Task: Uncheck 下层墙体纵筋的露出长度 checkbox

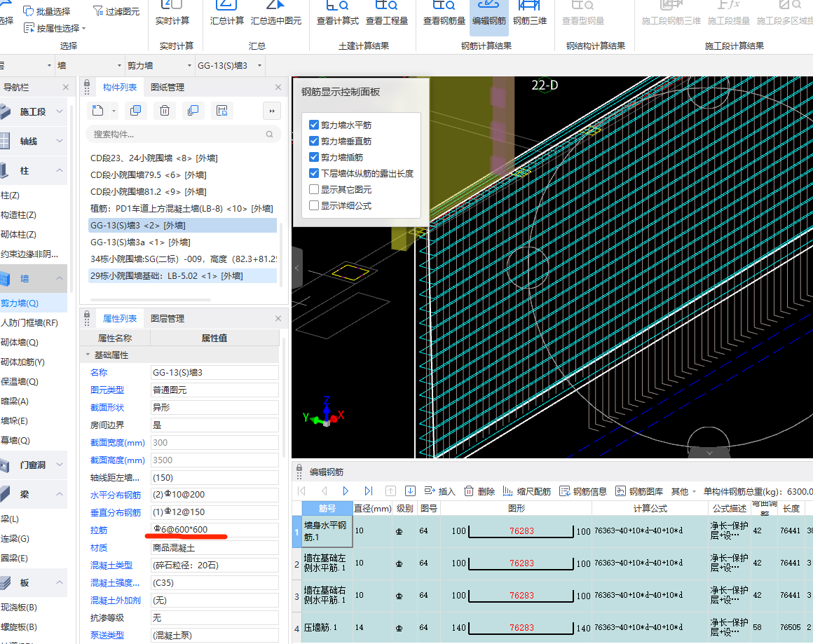Action: (314, 173)
